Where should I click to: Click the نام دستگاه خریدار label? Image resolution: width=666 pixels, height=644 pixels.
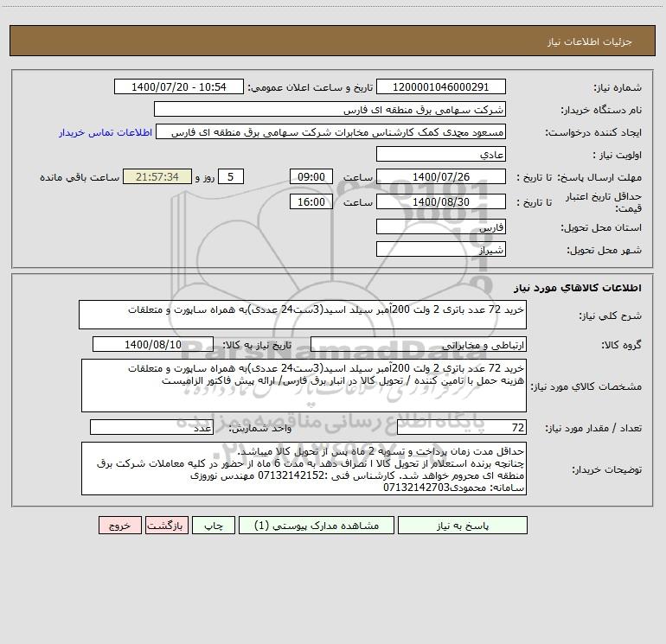click(x=601, y=110)
